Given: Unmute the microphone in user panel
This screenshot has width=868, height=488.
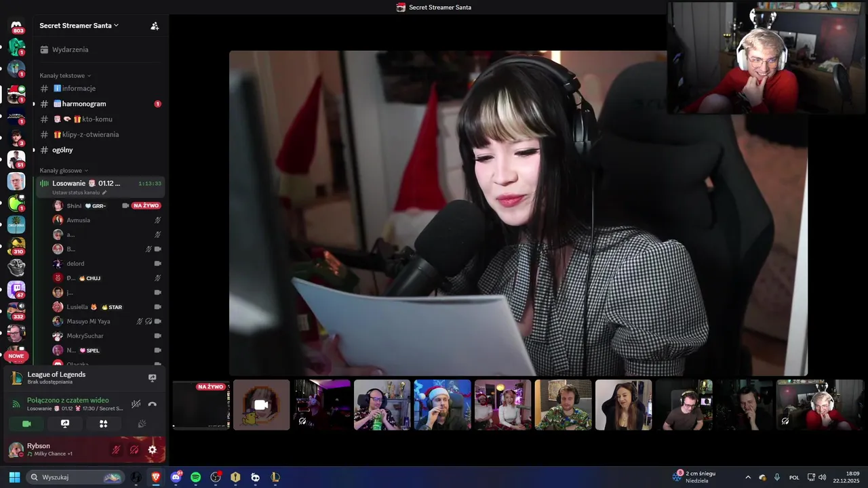Looking at the screenshot, I should click(116, 449).
